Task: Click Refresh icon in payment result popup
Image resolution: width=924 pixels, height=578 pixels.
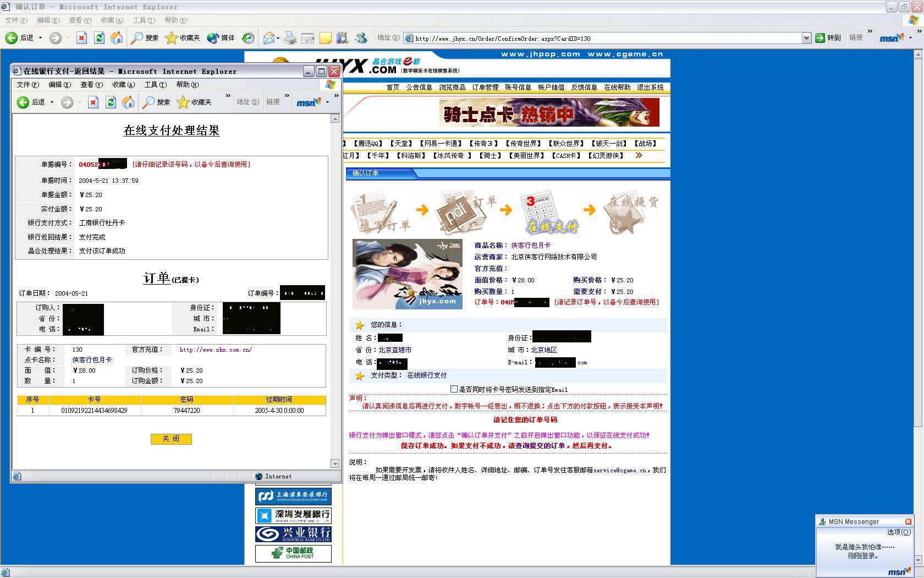Action: click(111, 102)
